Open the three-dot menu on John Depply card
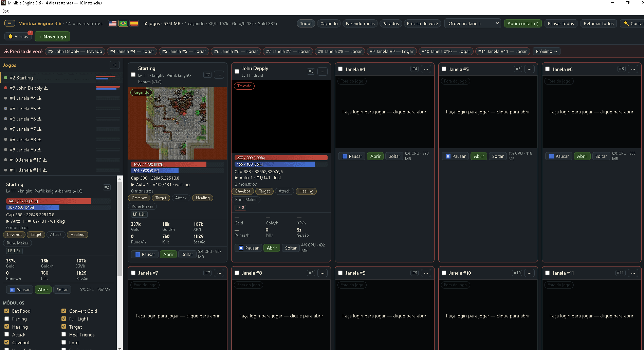644x350 pixels. pyautogui.click(x=323, y=71)
